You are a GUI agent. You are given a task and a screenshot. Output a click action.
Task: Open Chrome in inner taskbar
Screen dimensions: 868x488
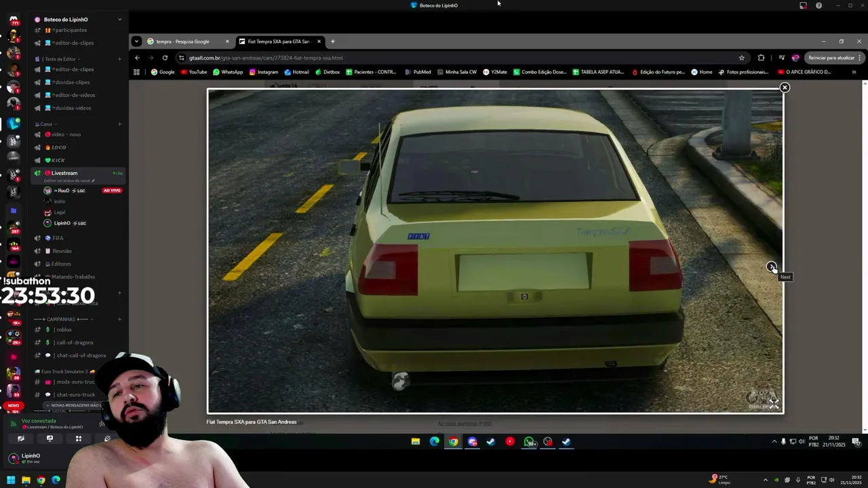point(453,441)
